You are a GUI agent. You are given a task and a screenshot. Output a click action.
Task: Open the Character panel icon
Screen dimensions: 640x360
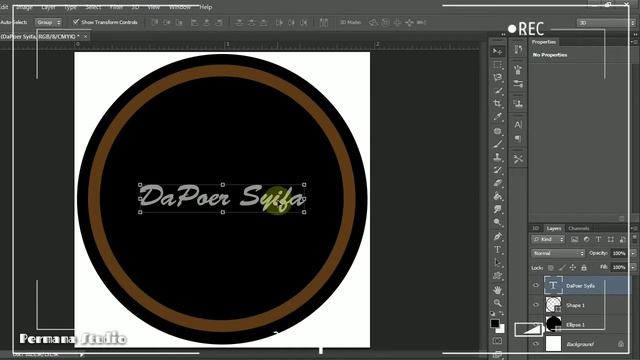tap(518, 124)
